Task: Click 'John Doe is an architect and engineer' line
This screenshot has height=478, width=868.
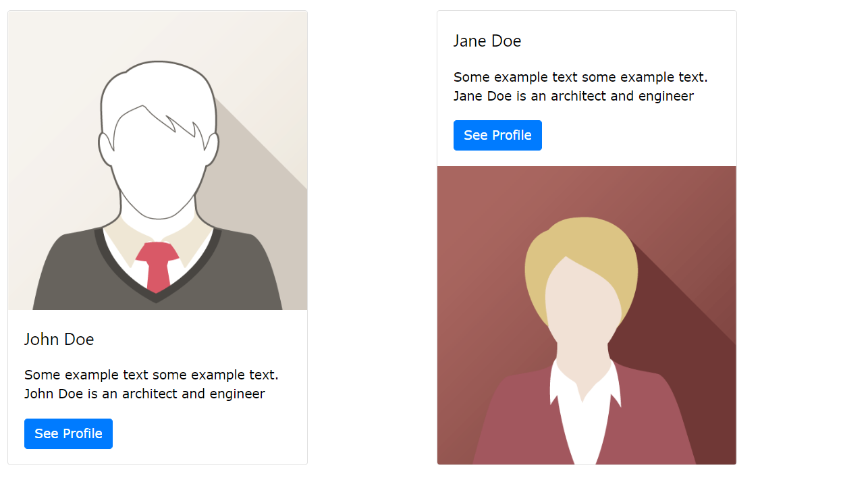Action: click(x=144, y=394)
